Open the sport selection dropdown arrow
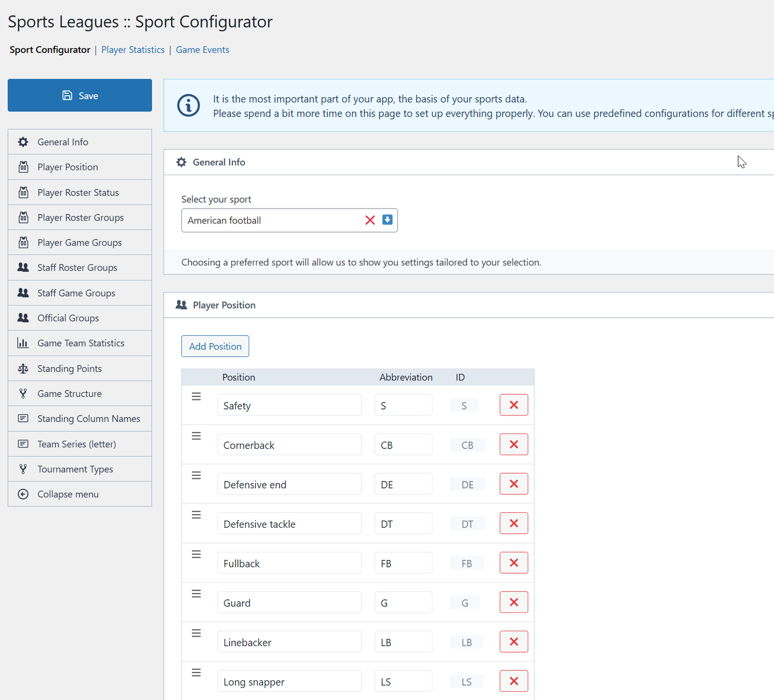Image resolution: width=774 pixels, height=700 pixels. (387, 220)
